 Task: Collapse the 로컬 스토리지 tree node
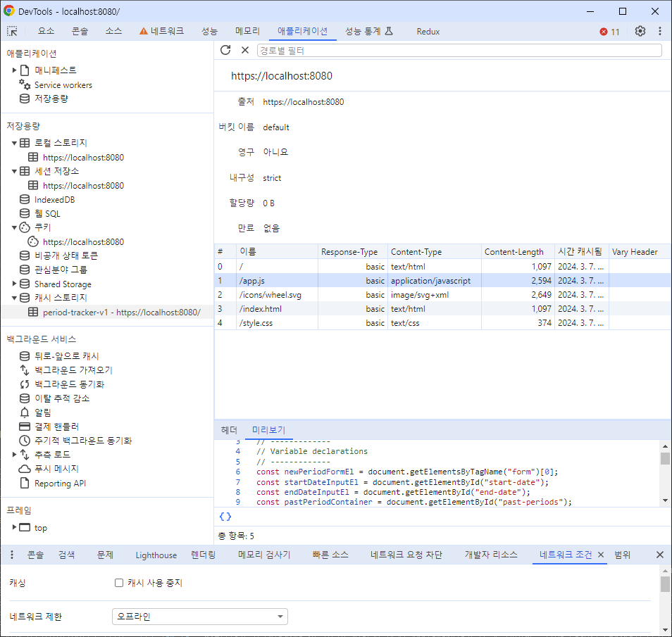(x=14, y=143)
